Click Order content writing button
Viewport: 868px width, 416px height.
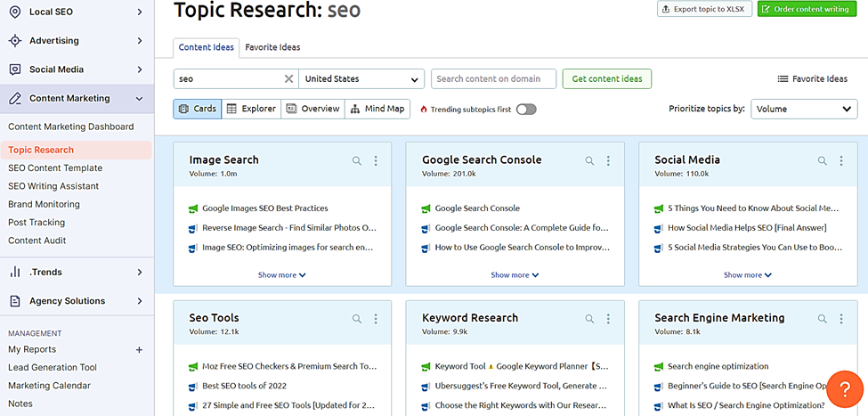point(806,9)
